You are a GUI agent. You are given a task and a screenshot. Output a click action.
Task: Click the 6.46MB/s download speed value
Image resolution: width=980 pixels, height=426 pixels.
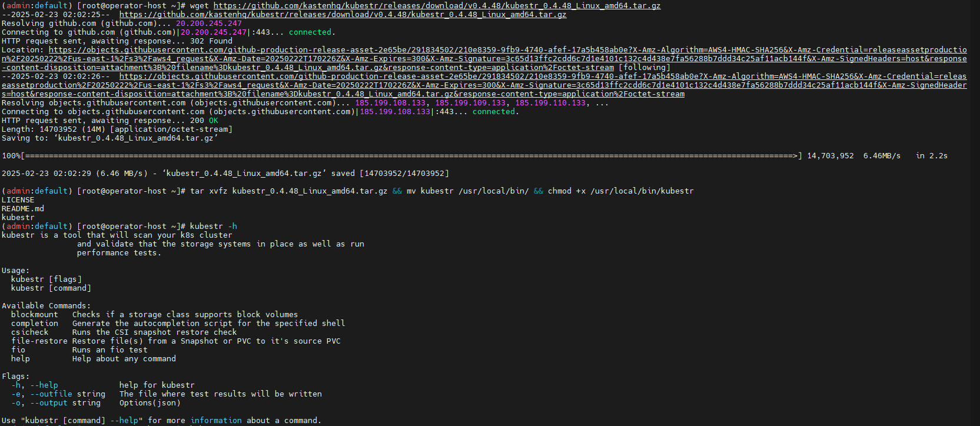882,156
